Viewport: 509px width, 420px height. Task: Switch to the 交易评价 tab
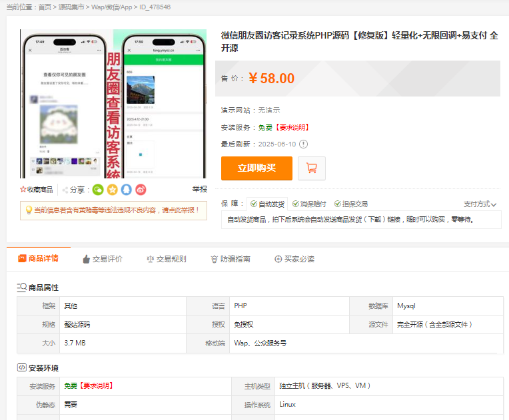click(103, 259)
